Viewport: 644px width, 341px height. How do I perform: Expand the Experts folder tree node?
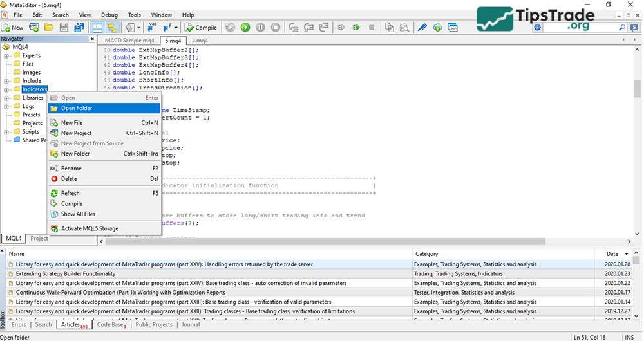(6, 56)
